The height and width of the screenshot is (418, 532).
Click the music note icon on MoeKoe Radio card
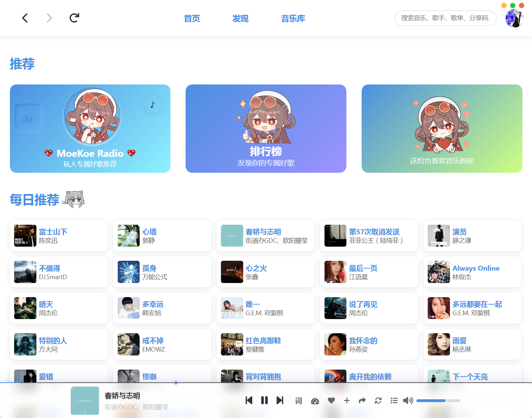(152, 104)
